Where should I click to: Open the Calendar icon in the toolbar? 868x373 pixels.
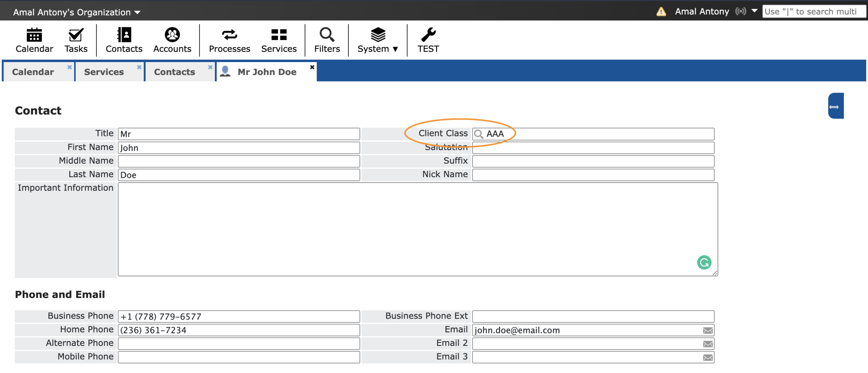pyautogui.click(x=34, y=39)
